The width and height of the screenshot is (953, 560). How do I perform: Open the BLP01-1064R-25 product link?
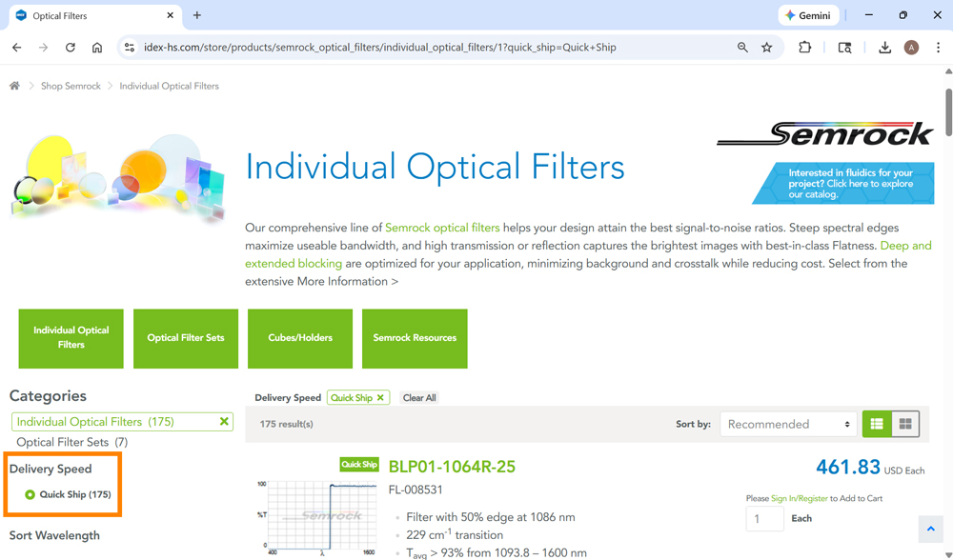point(452,467)
